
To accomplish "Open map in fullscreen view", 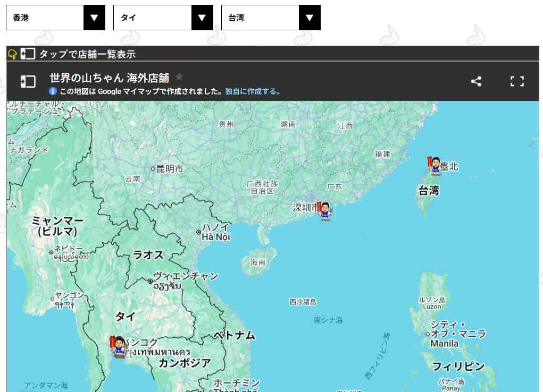I will pyautogui.click(x=517, y=81).
